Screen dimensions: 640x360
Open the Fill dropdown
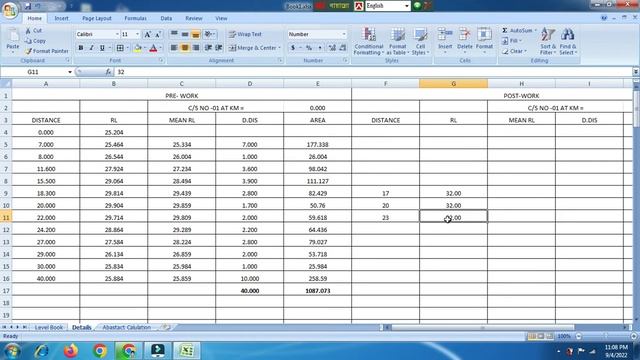pos(512,41)
